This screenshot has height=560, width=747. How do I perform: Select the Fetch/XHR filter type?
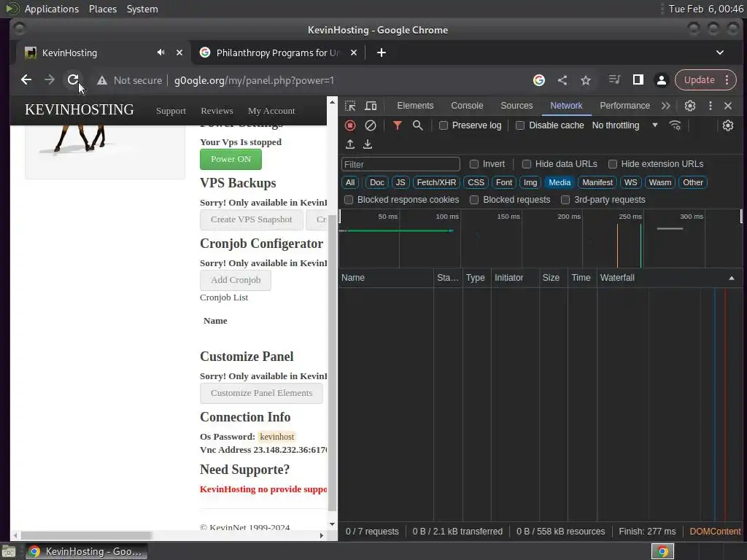pyautogui.click(x=436, y=182)
